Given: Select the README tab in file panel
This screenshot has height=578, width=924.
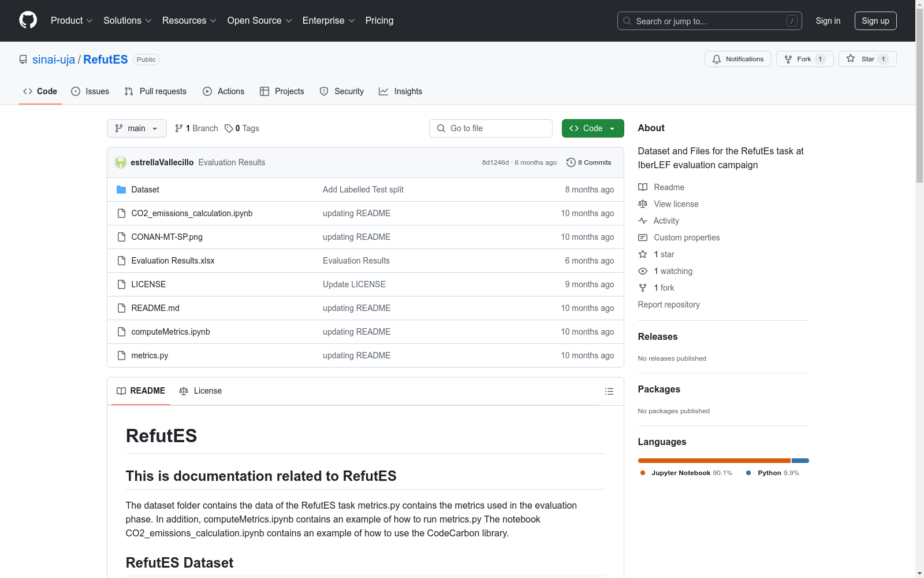Looking at the screenshot, I should 141,391.
